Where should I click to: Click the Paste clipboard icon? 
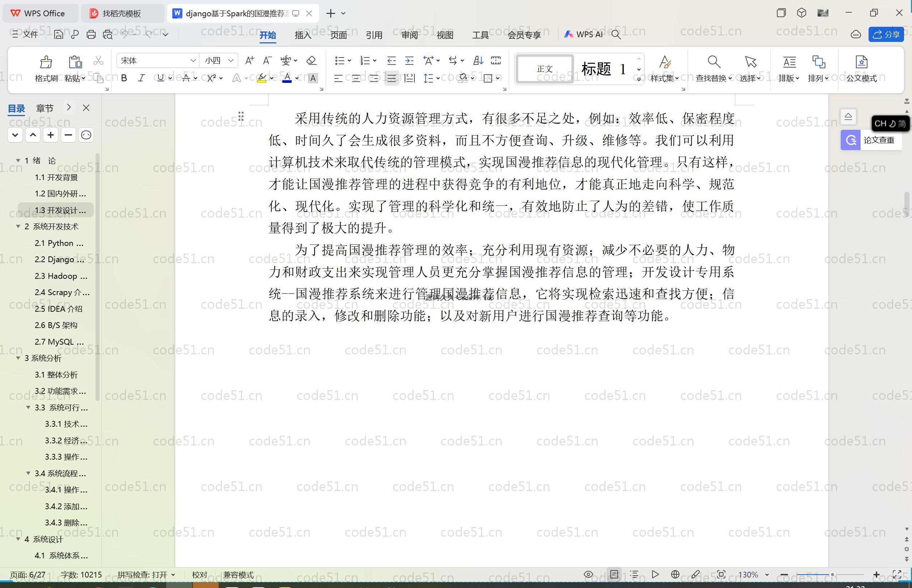(x=75, y=62)
